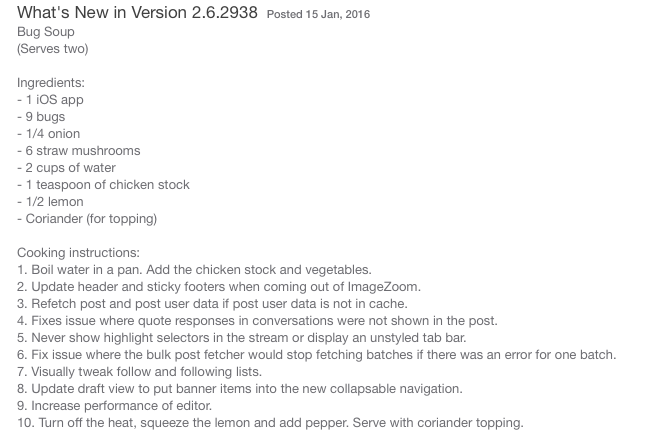
Task: Click the Ingredients: label
Action: point(51,83)
